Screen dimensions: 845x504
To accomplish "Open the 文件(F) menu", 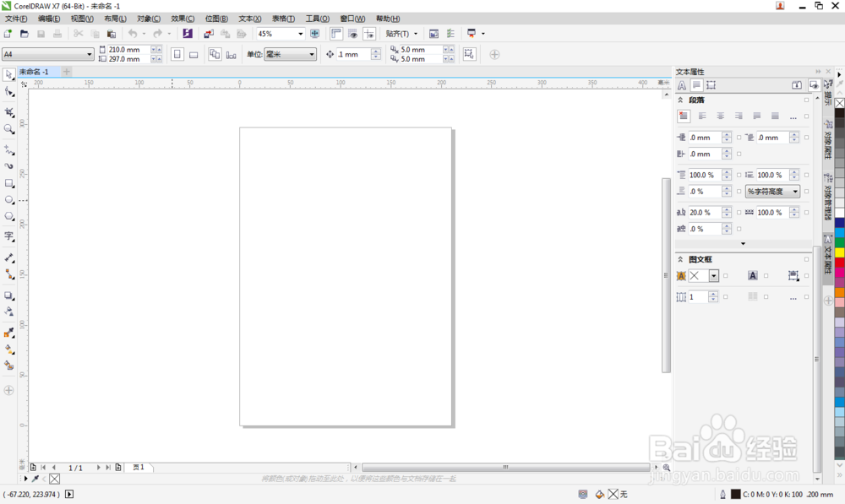I will tap(16, 19).
